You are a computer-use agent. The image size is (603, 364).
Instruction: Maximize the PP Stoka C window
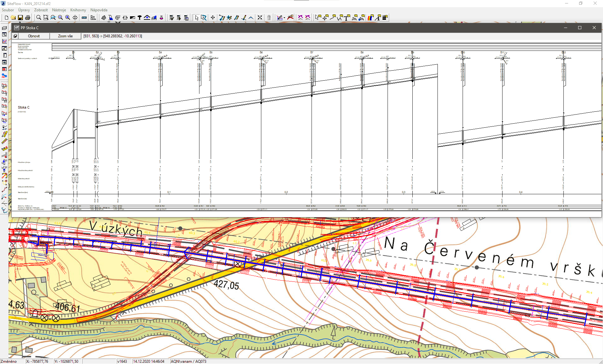point(580,28)
